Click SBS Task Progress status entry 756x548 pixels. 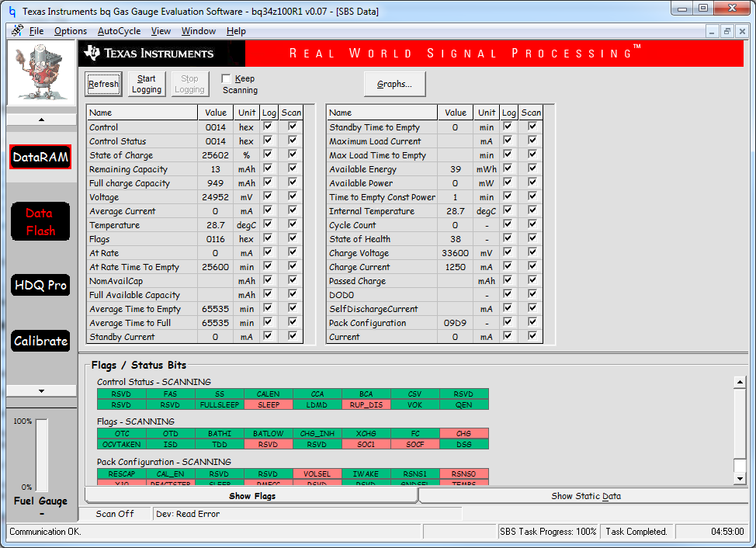coord(548,531)
